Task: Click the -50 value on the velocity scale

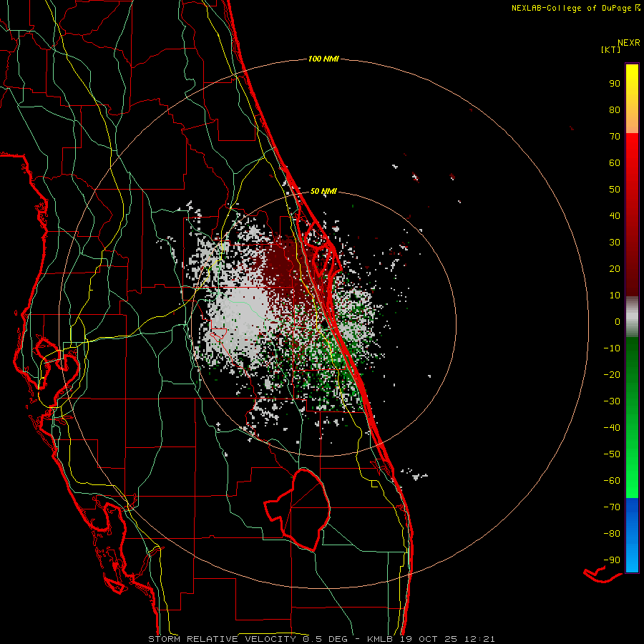Action: pyautogui.click(x=612, y=454)
